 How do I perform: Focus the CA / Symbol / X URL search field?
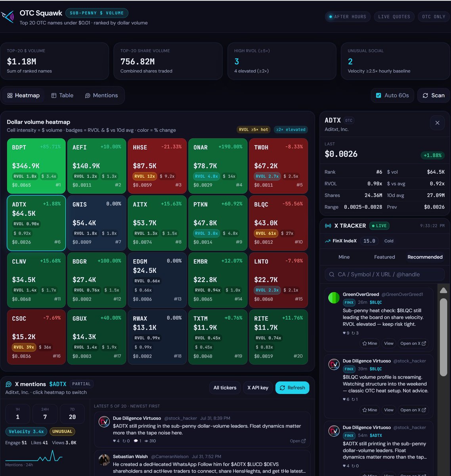pos(384,274)
